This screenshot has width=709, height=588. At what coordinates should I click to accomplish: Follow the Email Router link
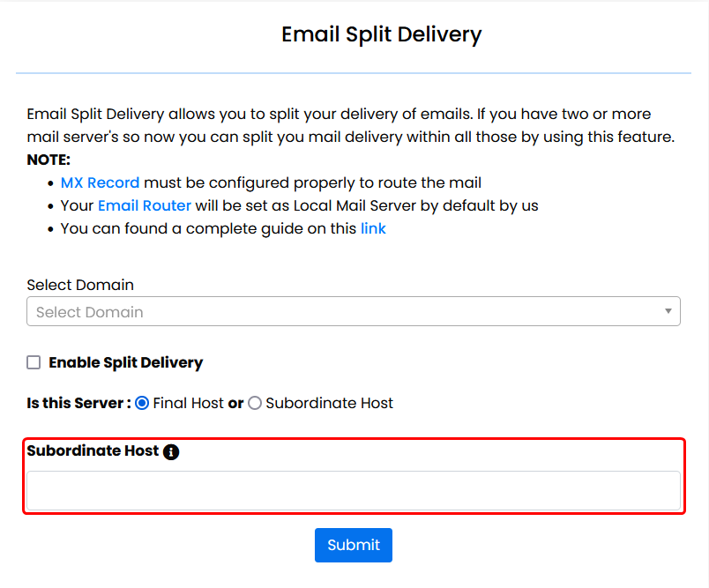point(145,205)
